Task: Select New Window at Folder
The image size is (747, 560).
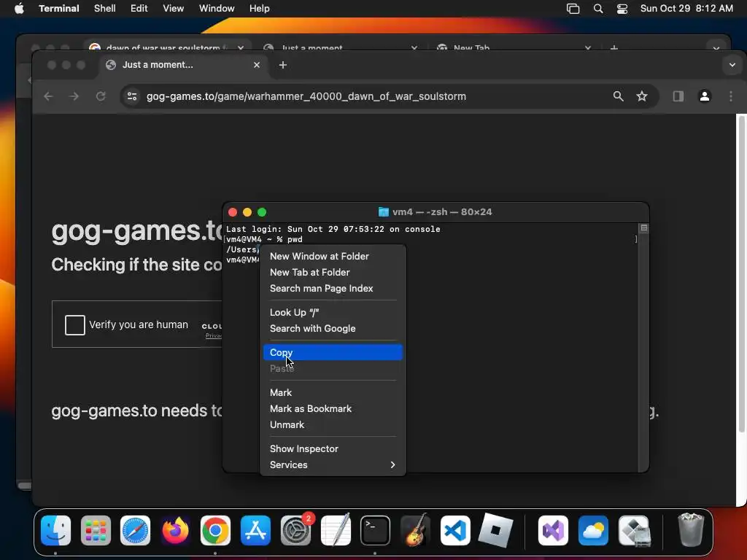Action: click(333, 256)
